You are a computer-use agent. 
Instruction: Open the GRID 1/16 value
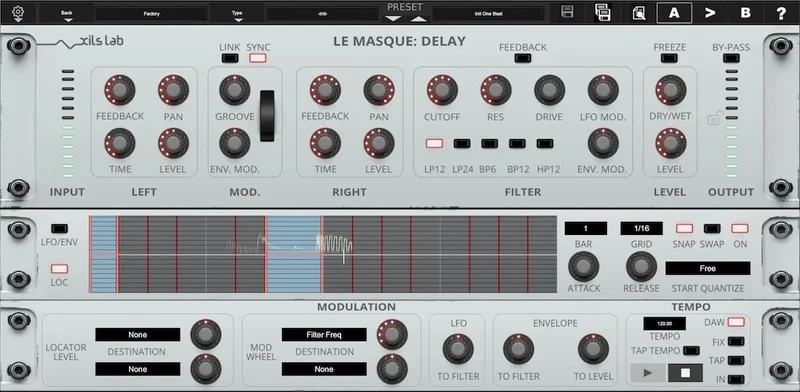(x=641, y=228)
